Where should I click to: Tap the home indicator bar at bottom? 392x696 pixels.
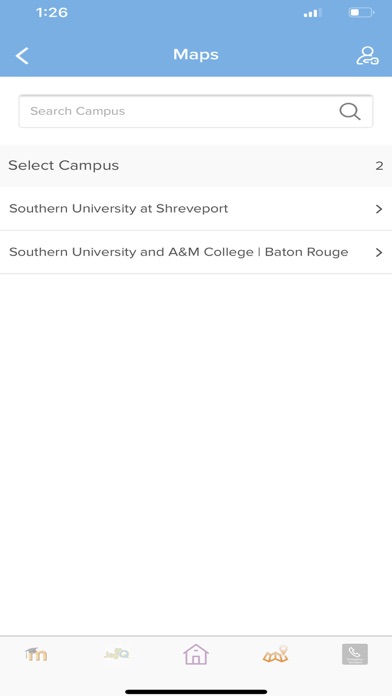coord(196,692)
